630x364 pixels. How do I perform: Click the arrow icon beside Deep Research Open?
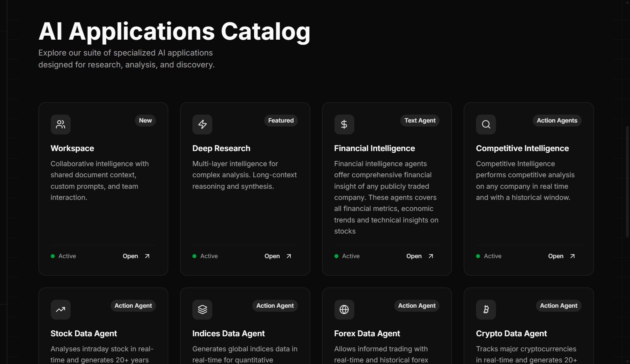point(289,256)
